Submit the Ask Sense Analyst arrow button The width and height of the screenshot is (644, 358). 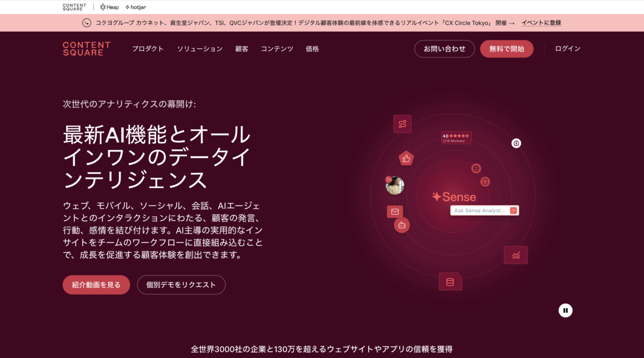coord(514,210)
